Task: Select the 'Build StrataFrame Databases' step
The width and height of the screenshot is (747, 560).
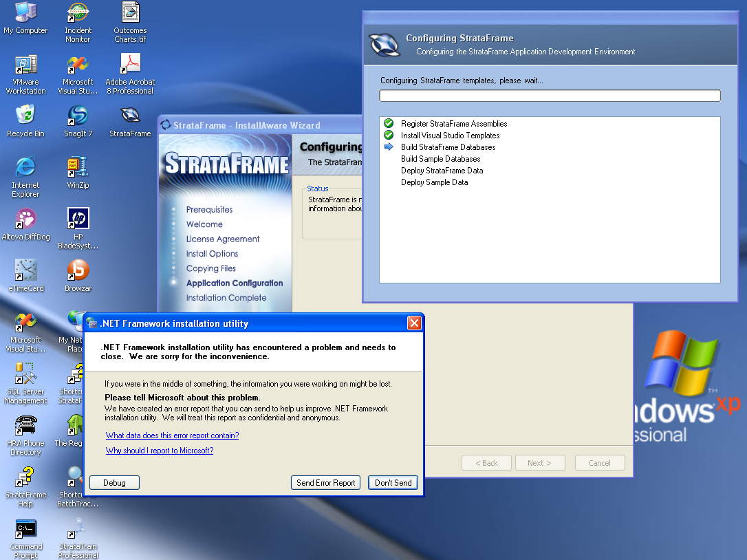Action: coord(448,147)
